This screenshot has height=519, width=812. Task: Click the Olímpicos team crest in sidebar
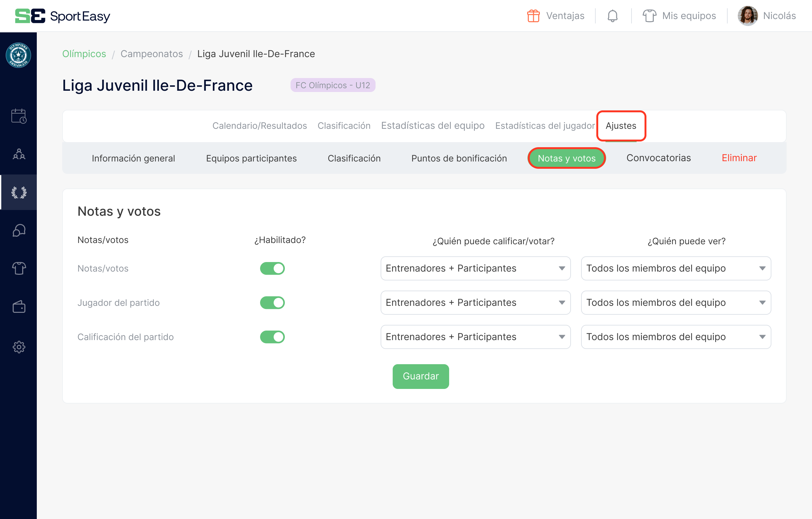[x=18, y=55]
